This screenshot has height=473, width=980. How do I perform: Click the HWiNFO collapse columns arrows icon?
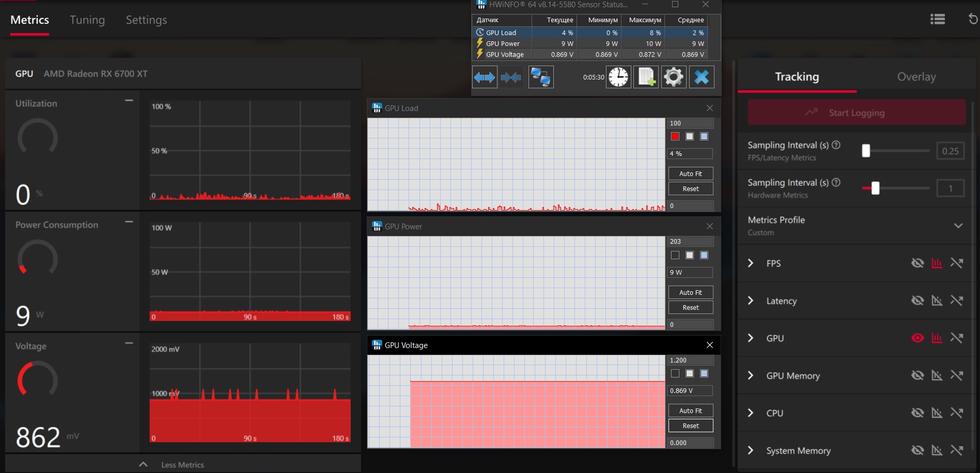pos(511,77)
